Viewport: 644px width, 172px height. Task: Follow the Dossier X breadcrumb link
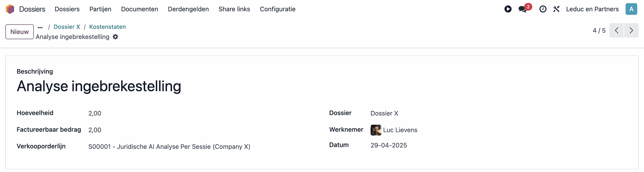67,27
